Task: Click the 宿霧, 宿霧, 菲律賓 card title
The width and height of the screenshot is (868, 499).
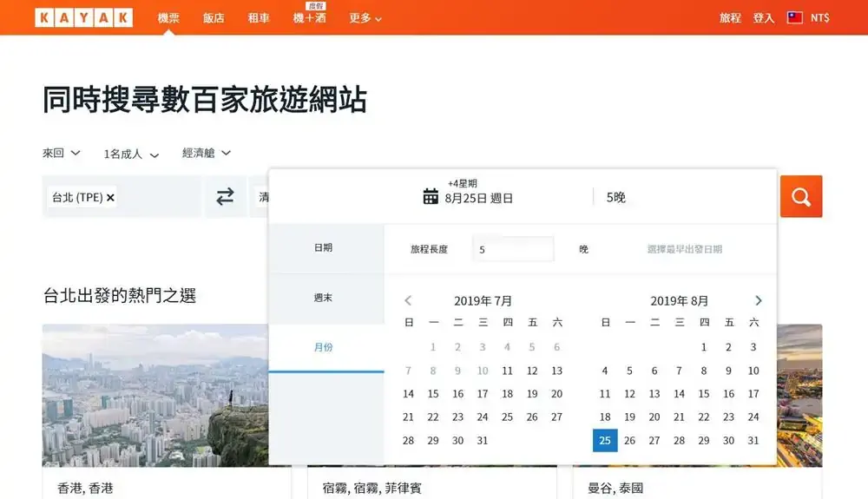Action: [372, 488]
